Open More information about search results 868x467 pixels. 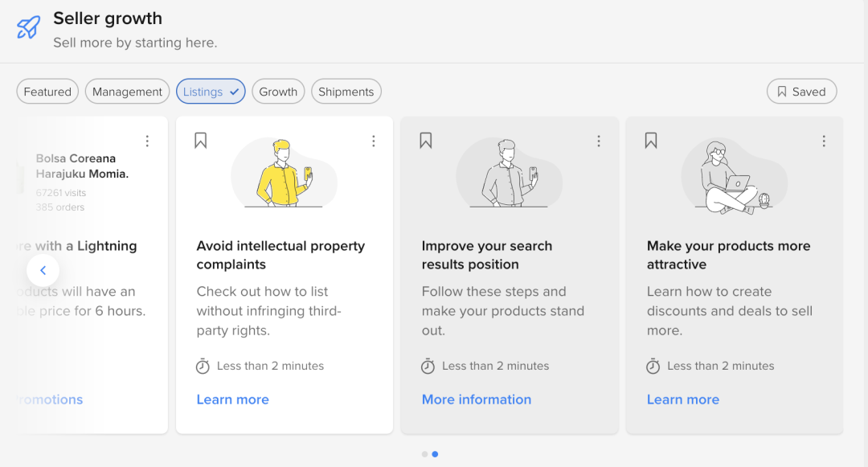tap(477, 399)
